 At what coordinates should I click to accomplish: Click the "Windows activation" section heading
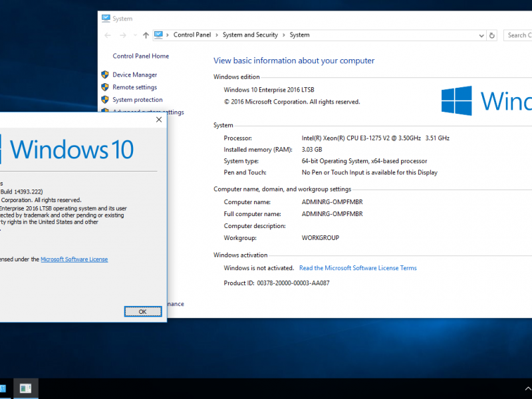coord(241,255)
